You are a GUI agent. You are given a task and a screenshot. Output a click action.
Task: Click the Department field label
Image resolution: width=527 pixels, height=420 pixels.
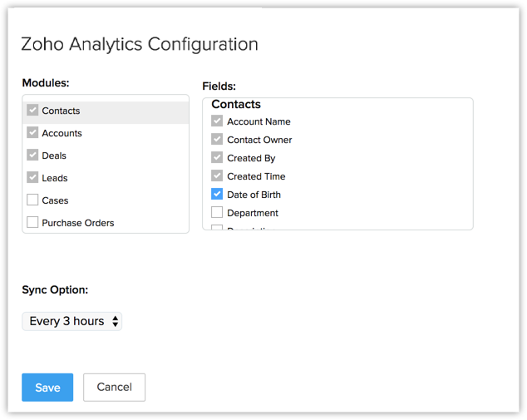click(253, 213)
